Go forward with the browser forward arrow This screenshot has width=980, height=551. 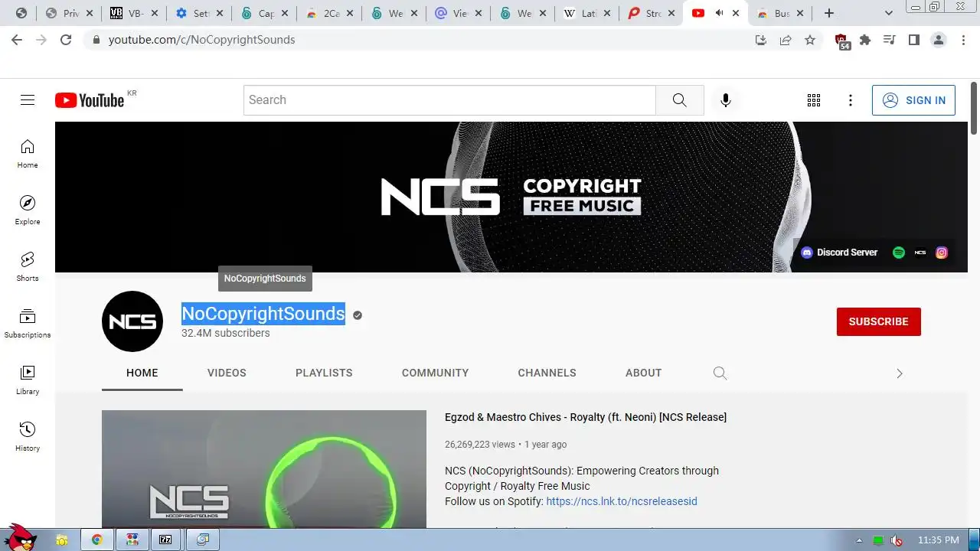click(41, 40)
